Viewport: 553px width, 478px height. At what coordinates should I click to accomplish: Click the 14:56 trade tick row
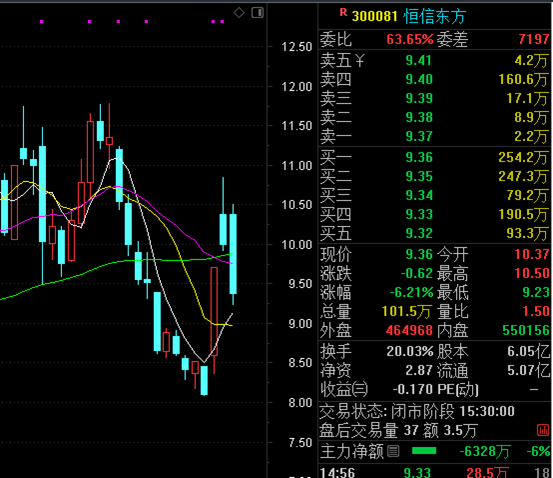pyautogui.click(x=434, y=472)
